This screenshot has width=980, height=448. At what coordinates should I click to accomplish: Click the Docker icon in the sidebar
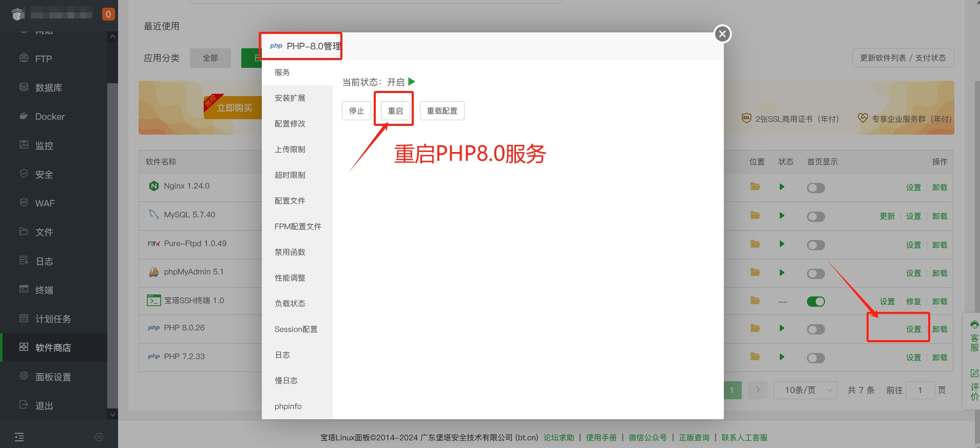pos(24,116)
